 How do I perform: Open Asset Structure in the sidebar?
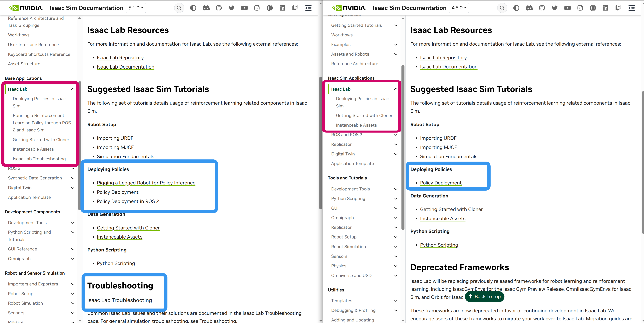pos(24,64)
